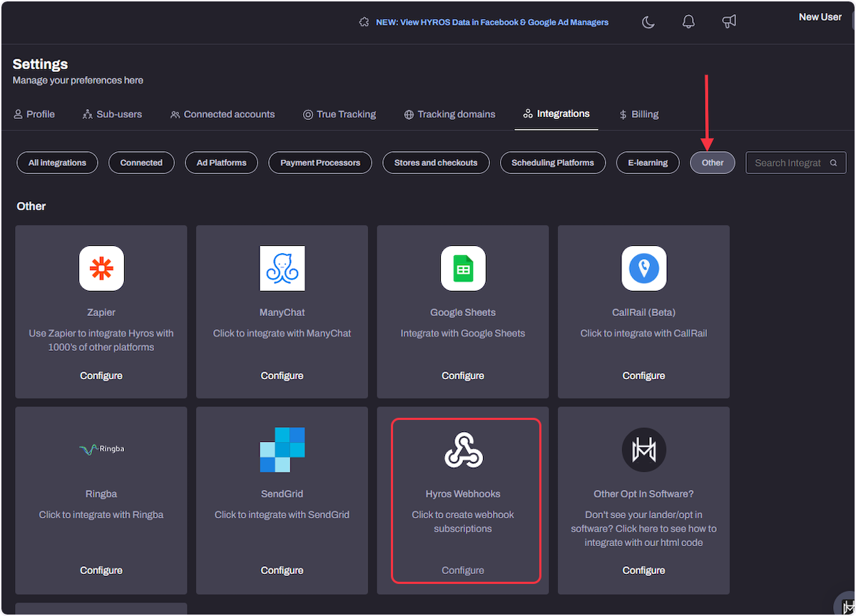Configure the Zapier integration

[x=101, y=376]
